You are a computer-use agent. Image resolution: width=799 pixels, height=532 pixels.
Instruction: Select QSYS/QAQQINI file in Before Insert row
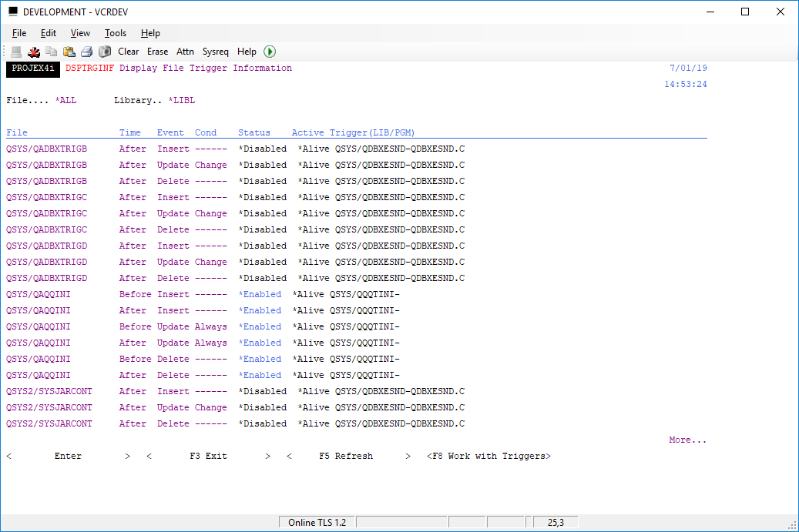pos(39,295)
